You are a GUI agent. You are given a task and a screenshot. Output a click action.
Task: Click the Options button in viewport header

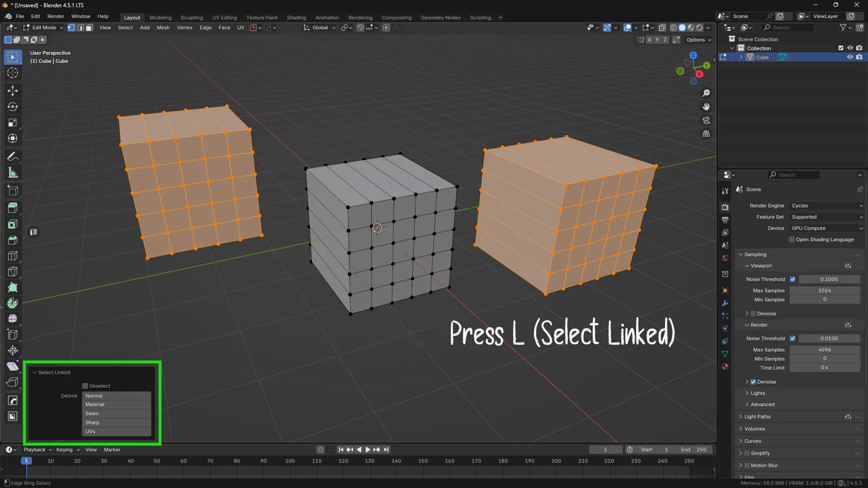coord(699,40)
